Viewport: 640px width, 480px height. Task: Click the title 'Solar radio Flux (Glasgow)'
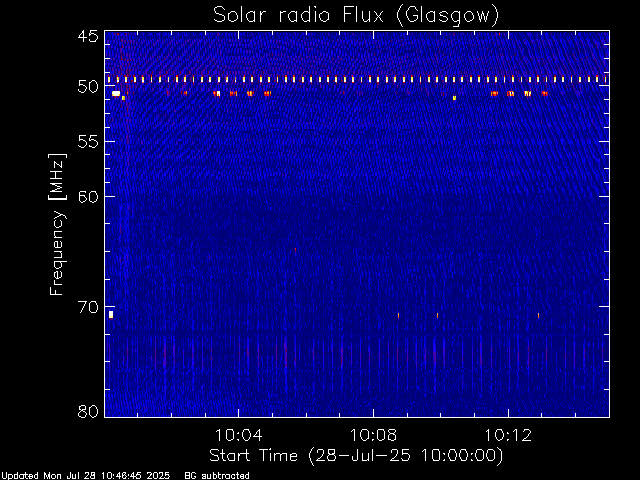(x=356, y=15)
